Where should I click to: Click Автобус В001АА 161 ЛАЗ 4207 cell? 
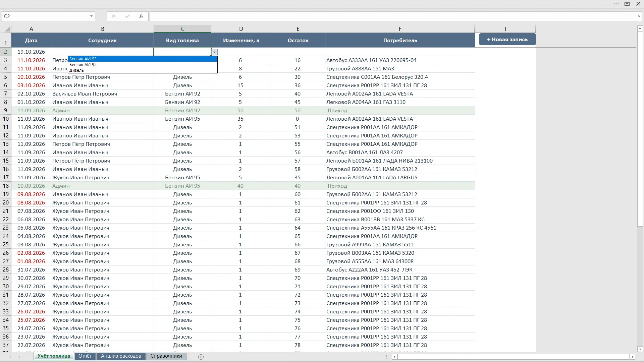tap(400, 153)
